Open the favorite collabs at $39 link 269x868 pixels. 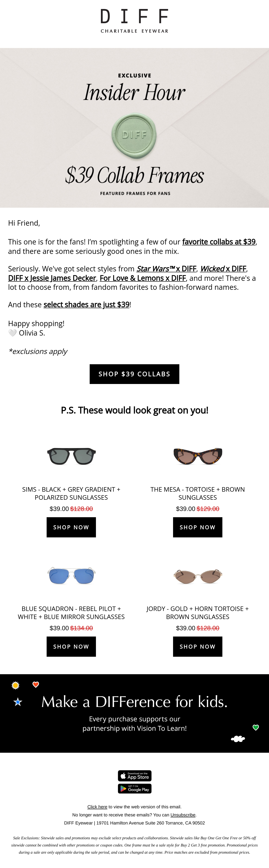point(219,242)
